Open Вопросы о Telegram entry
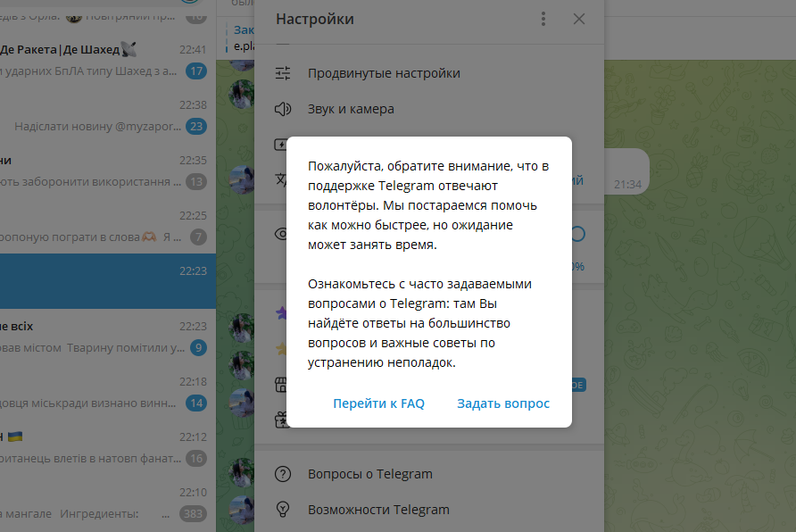Image resolution: width=796 pixels, height=532 pixels. [429, 474]
